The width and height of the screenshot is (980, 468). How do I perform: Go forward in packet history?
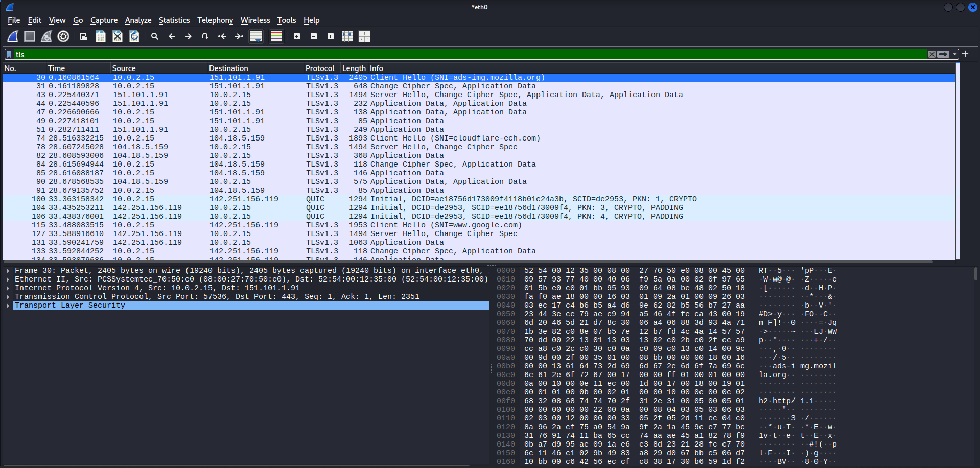[189, 36]
